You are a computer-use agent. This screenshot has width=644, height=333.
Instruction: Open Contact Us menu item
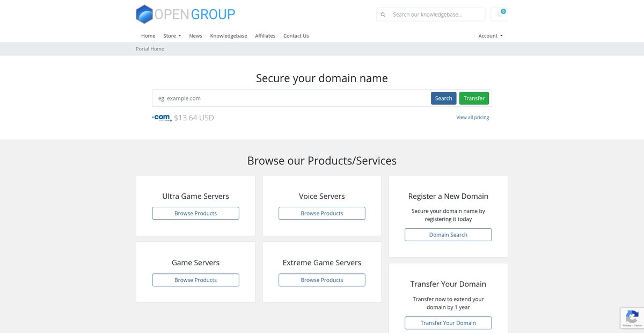click(296, 36)
